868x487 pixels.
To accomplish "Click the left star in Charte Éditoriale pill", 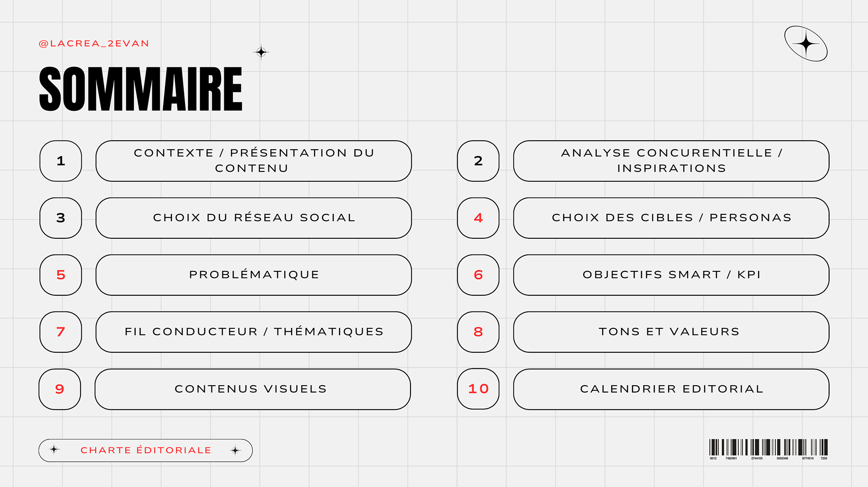I will (54, 449).
